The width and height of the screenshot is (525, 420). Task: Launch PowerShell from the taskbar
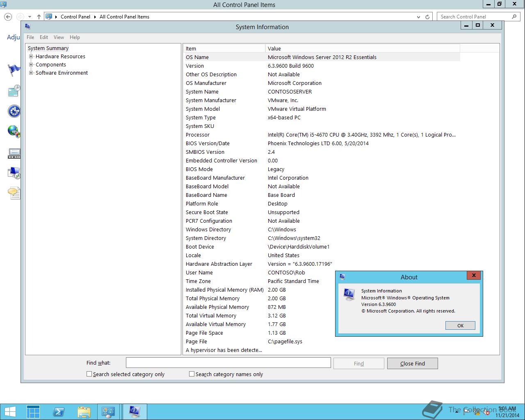click(59, 412)
